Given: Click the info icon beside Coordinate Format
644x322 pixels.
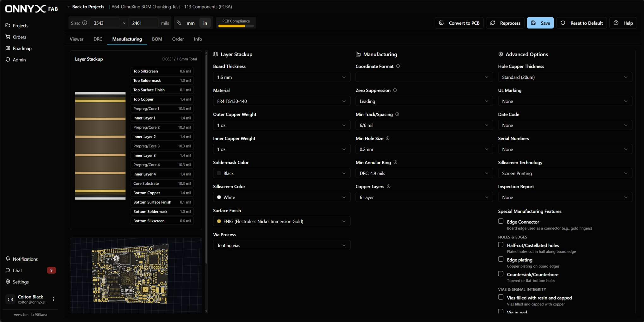Looking at the screenshot, I should point(398,66).
